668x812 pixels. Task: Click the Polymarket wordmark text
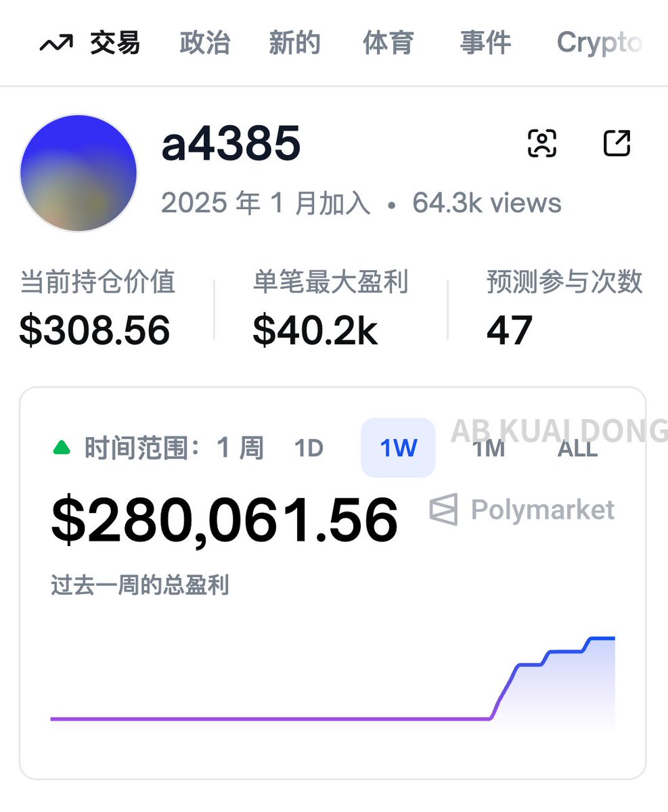pos(543,510)
